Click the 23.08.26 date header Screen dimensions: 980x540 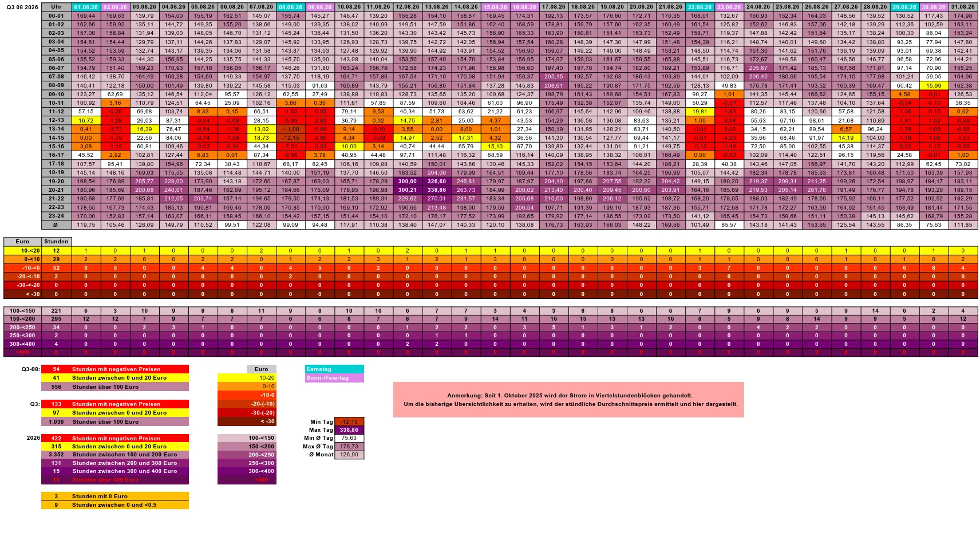point(729,7)
